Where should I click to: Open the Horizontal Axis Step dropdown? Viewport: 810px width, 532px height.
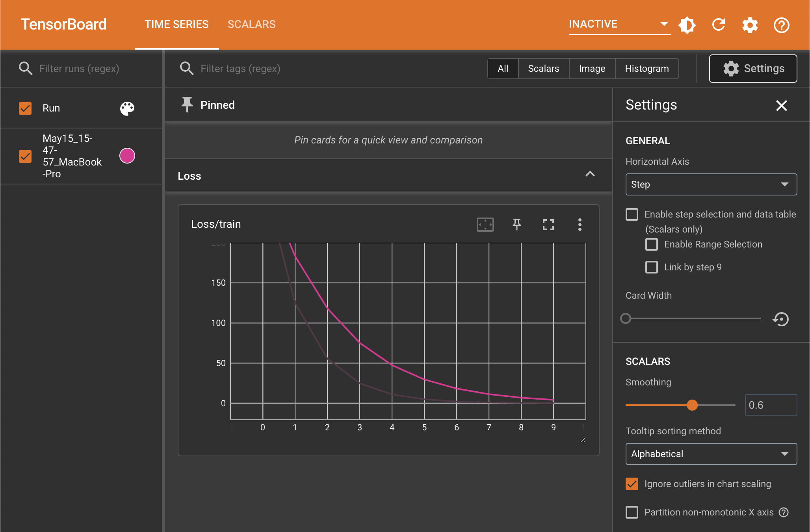click(x=711, y=184)
